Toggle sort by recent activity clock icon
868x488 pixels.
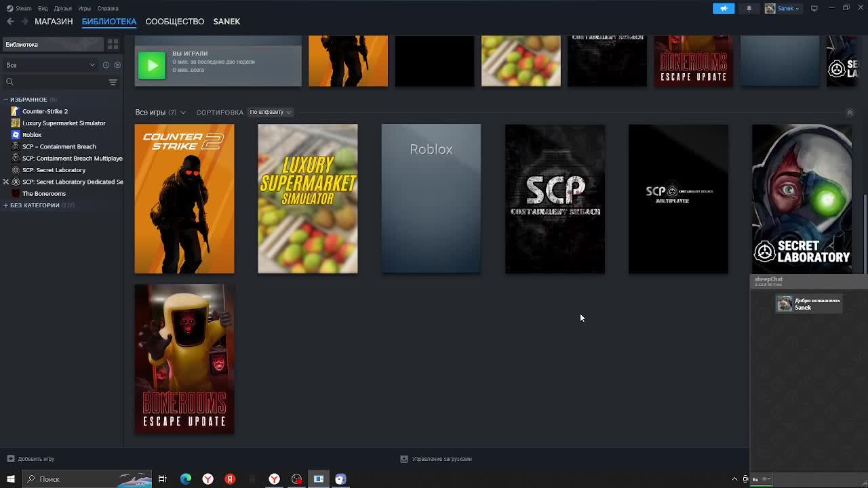point(106,65)
